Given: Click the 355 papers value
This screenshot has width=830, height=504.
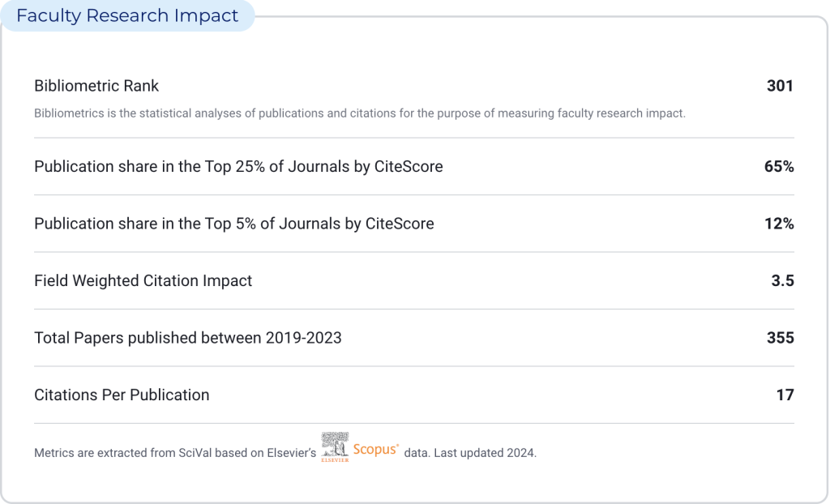Looking at the screenshot, I should pyautogui.click(x=779, y=338).
